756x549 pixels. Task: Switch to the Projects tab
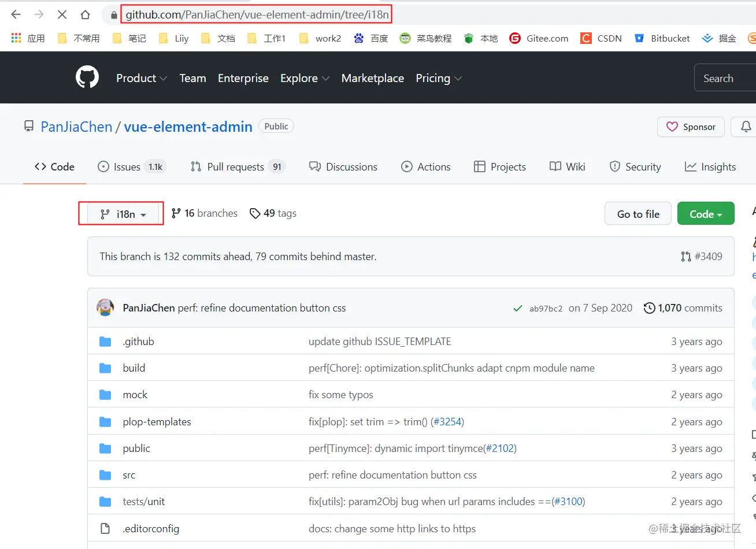pyautogui.click(x=500, y=167)
